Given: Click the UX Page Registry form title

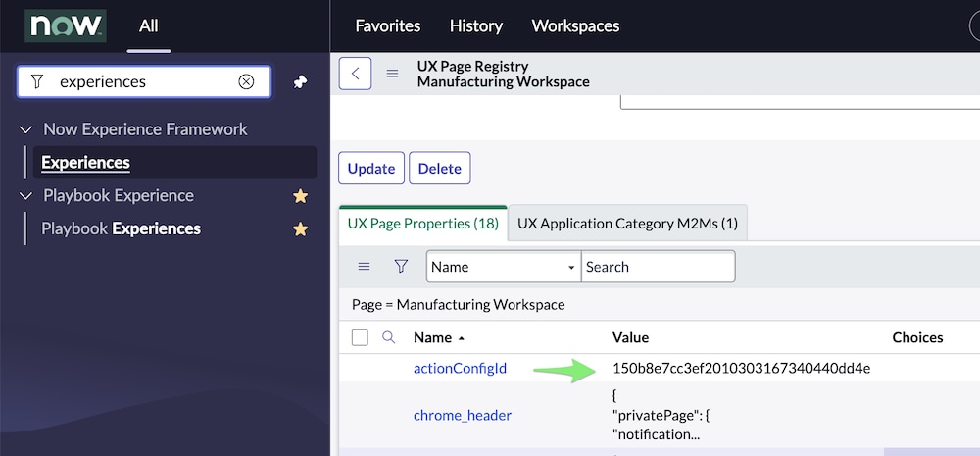Looking at the screenshot, I should [472, 67].
